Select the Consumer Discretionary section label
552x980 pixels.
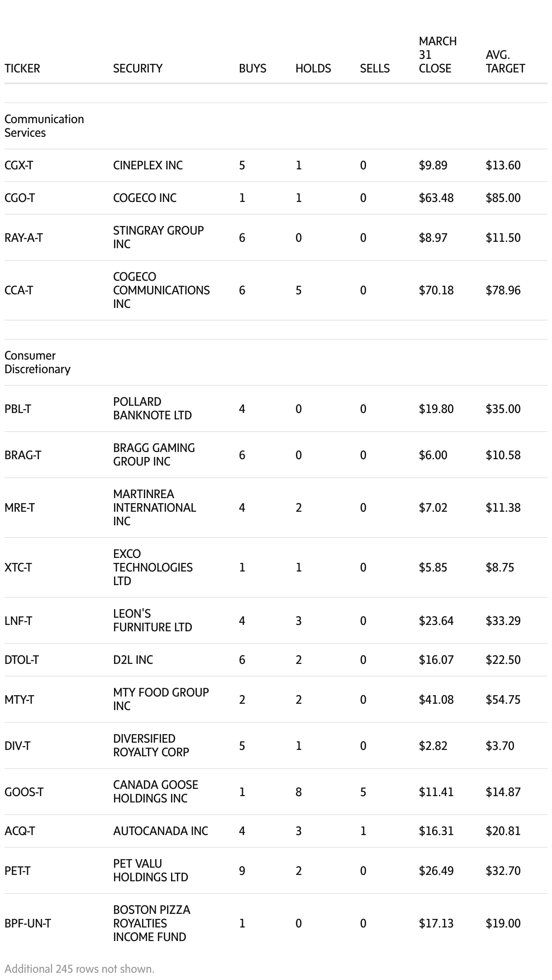(38, 362)
